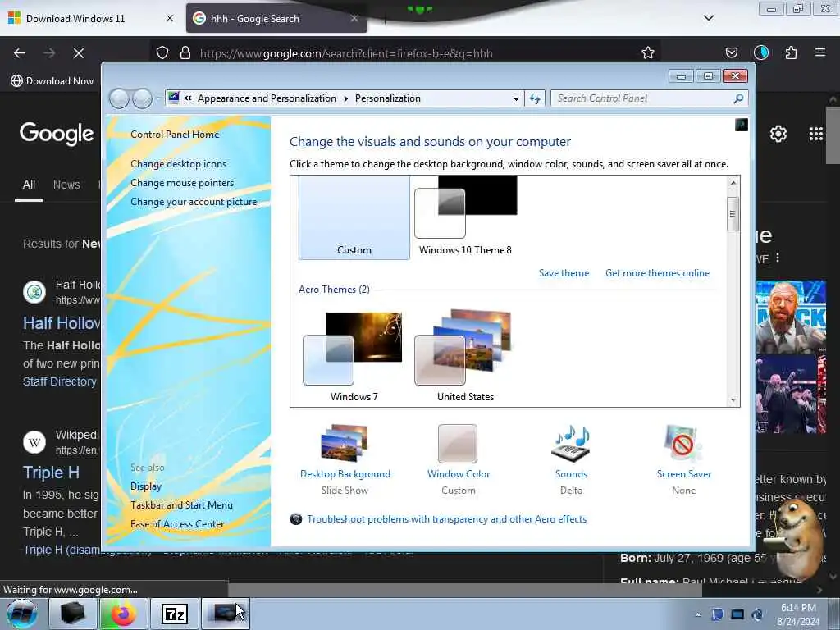Click the Triple H photo thumbnail
Image resolution: width=840 pixels, height=630 pixels.
(x=792, y=317)
